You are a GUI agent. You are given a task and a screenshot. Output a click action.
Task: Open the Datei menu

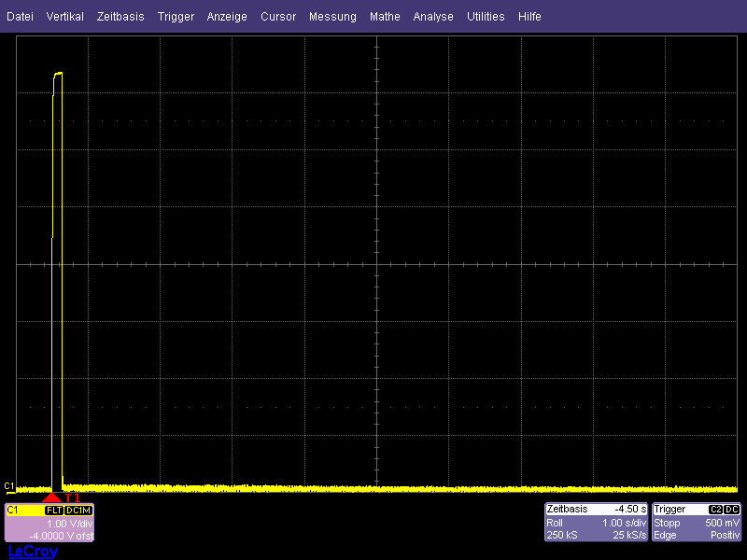click(x=20, y=17)
